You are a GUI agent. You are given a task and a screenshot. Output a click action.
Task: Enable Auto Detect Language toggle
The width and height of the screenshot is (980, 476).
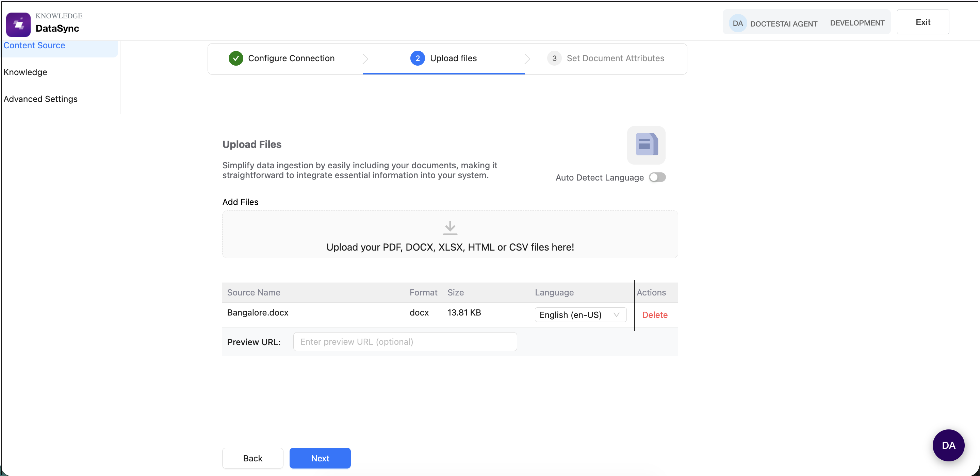[657, 177]
